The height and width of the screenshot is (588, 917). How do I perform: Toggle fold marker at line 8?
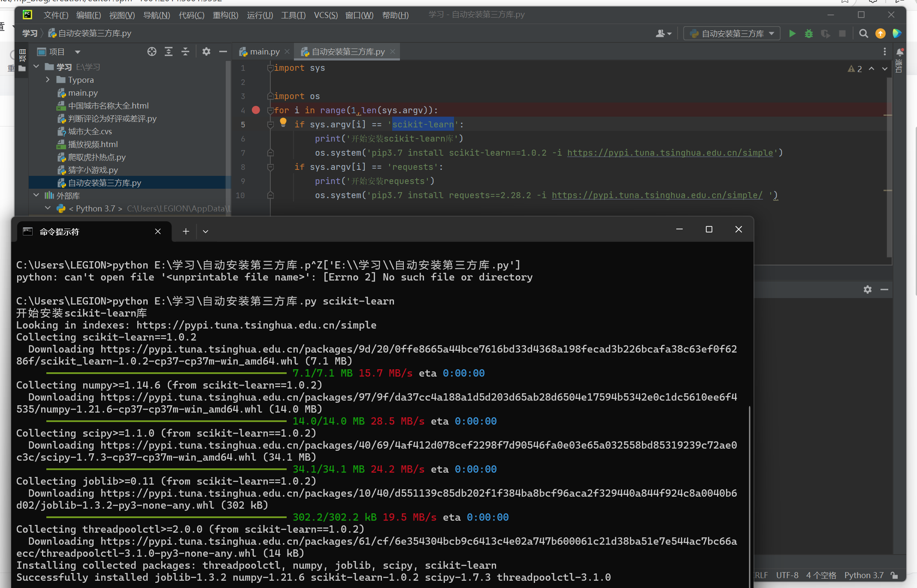(270, 167)
